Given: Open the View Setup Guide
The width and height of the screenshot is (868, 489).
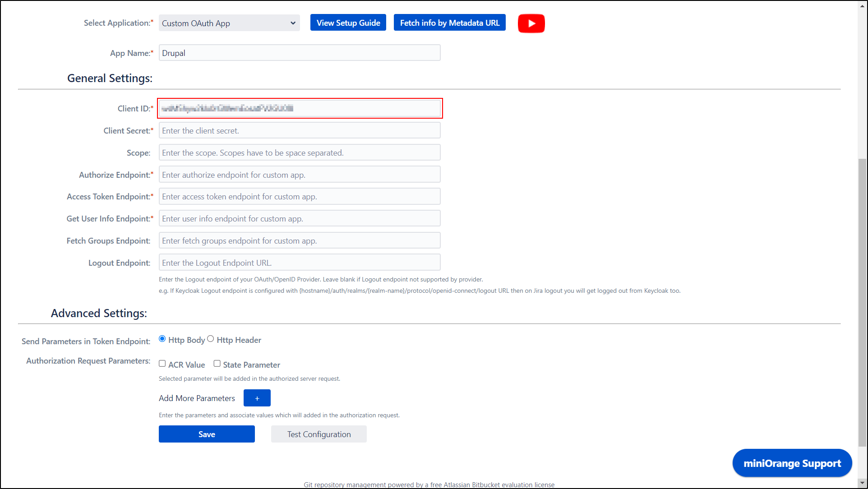Looking at the screenshot, I should coord(348,22).
